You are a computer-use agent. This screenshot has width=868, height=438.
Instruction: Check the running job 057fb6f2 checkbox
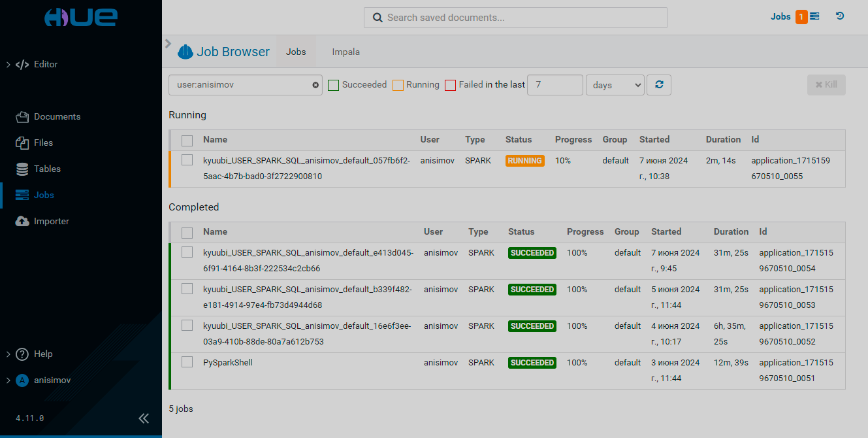point(187,160)
